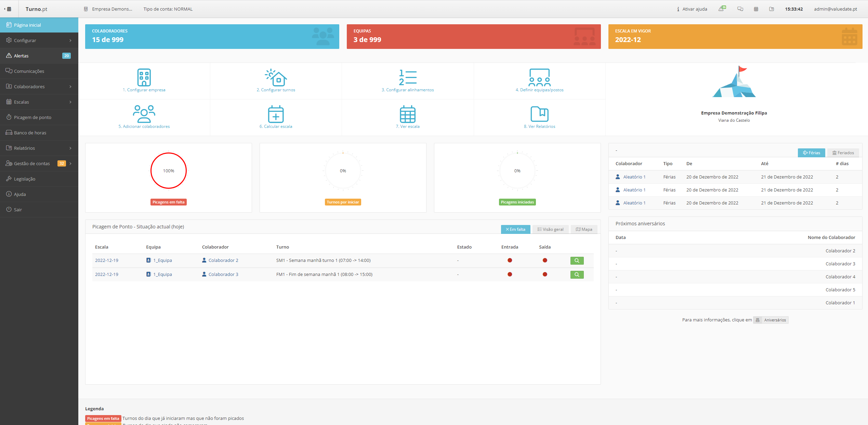Select the Picagem de ponto stopwatch icon

(x=32, y=117)
